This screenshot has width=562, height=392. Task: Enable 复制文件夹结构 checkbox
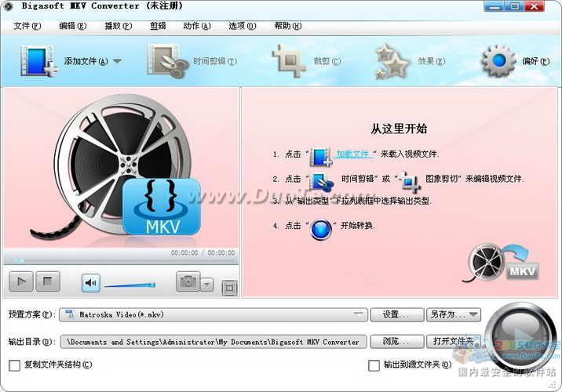(x=14, y=365)
